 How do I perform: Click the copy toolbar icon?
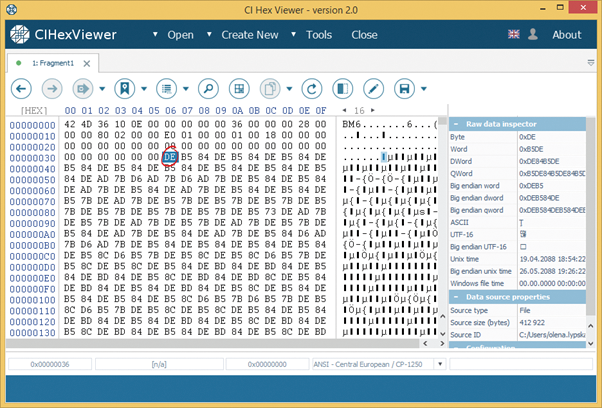tap(270, 89)
